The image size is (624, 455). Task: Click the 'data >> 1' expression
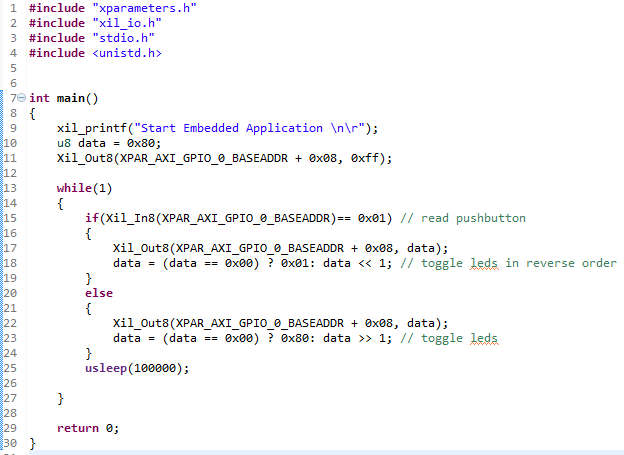(355, 338)
